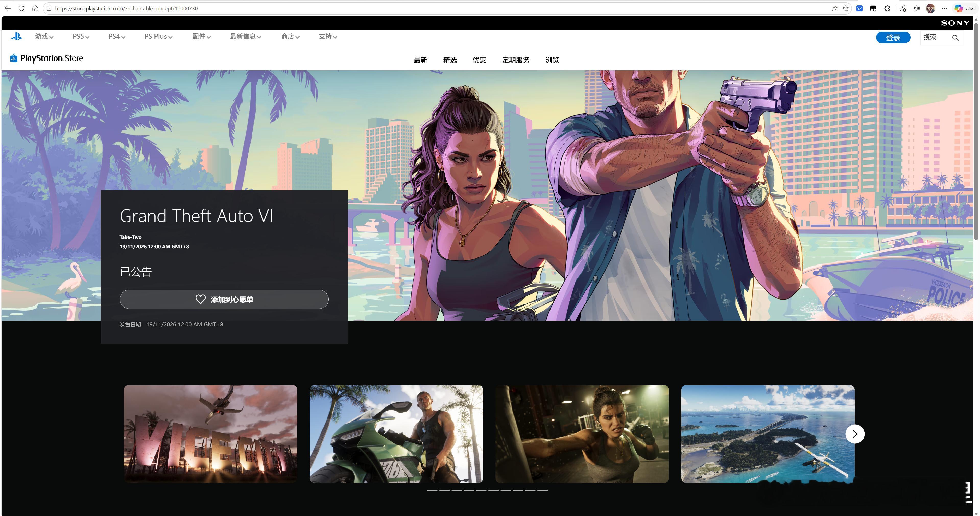
Task: Expand the 配件 navigation dropdown
Action: [201, 37]
